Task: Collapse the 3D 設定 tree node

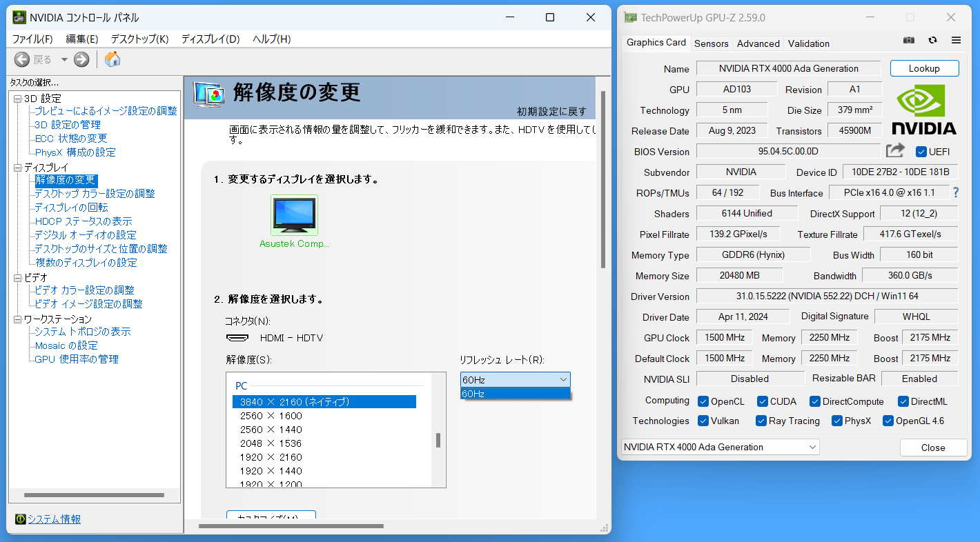Action: pos(18,99)
